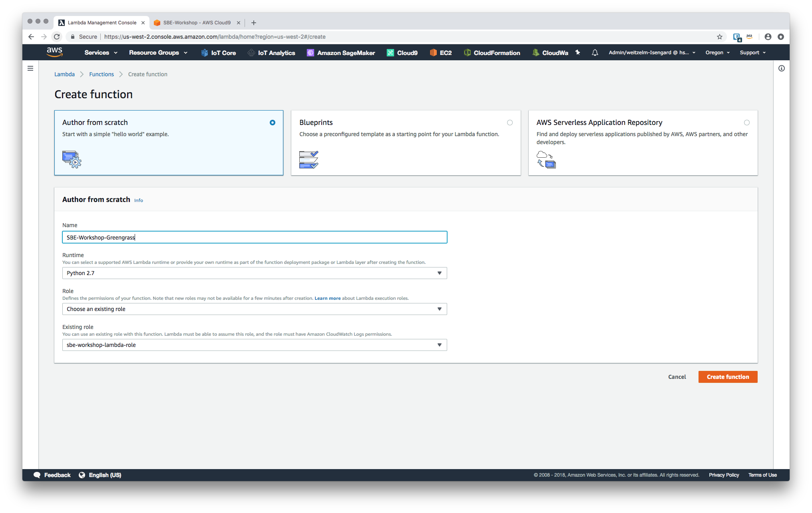Click the browser back arrow
The height and width of the screenshot is (513, 812).
(x=31, y=37)
